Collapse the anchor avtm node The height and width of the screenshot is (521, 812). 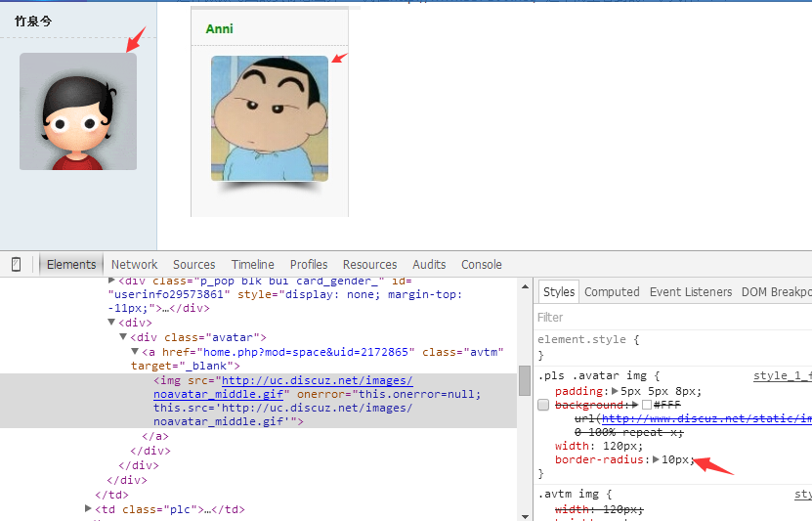click(x=135, y=351)
